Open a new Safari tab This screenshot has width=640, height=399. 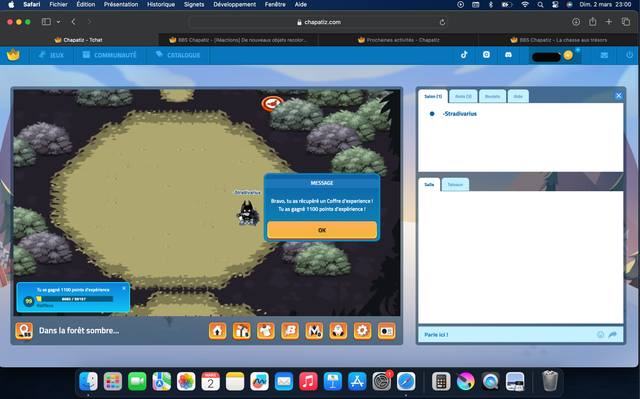point(609,22)
